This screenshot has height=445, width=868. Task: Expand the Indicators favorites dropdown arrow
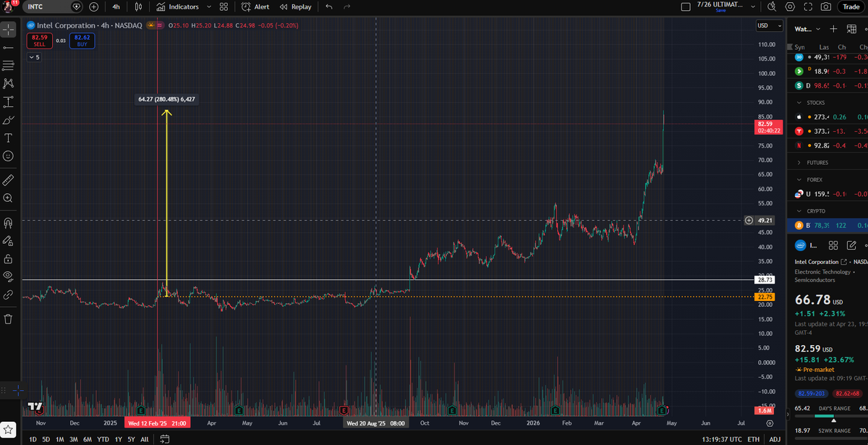tap(209, 7)
